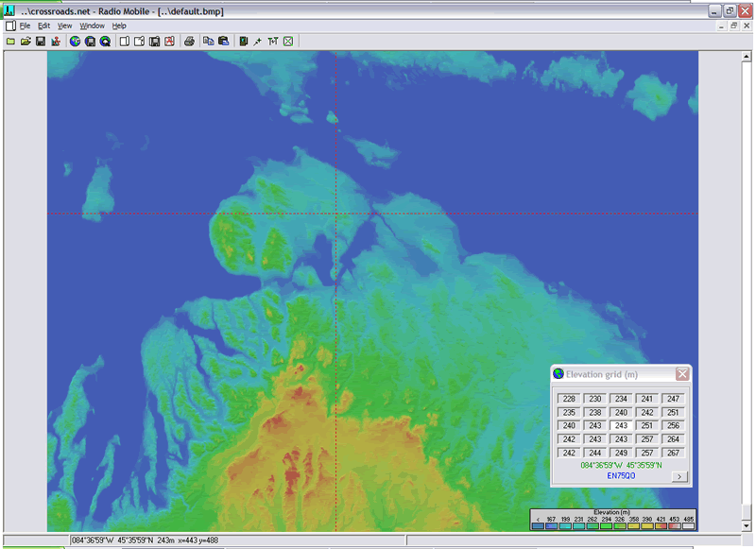Click the green boxed X toolbar icon
The height and width of the screenshot is (549, 756).
[x=288, y=42]
